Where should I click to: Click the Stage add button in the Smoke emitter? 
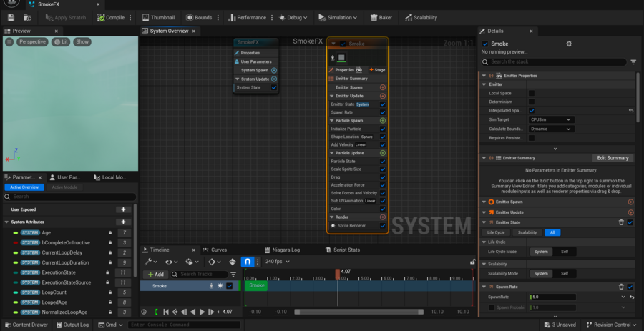[x=377, y=70]
